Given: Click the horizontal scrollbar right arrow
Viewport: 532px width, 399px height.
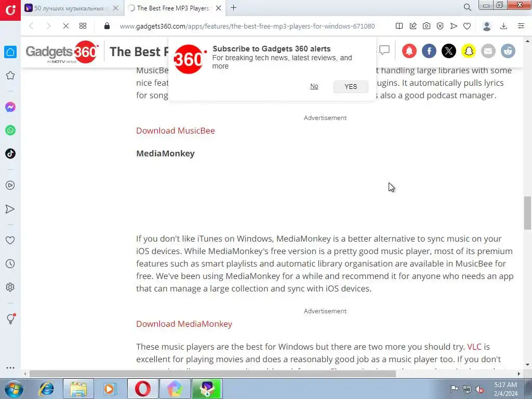Looking at the screenshot, I should [519, 374].
